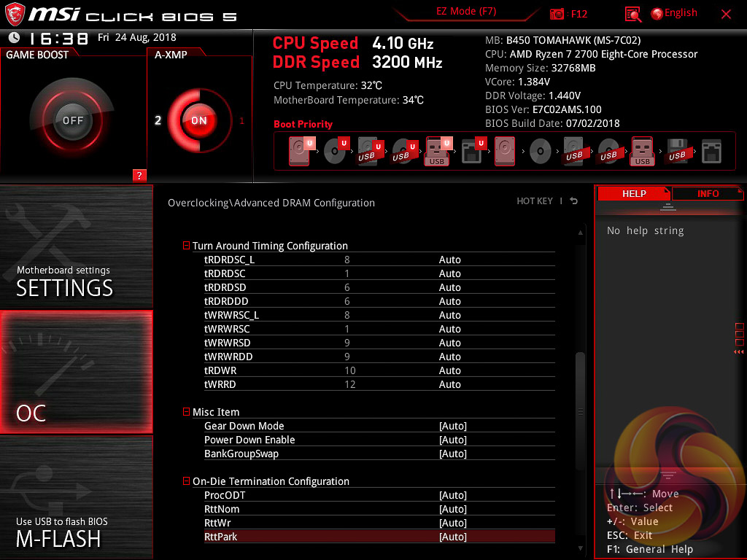
Task: Click the scrollbar up arrow
Action: click(x=580, y=233)
